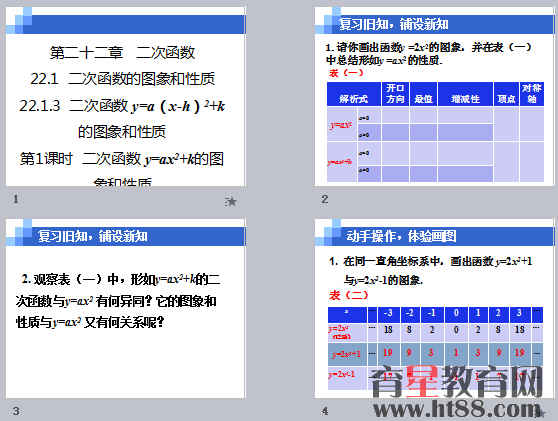Select slide 4 thumbnail 动手操作，体验画图
Image resolution: width=558 pixels, height=421 pixels.
tap(435, 309)
